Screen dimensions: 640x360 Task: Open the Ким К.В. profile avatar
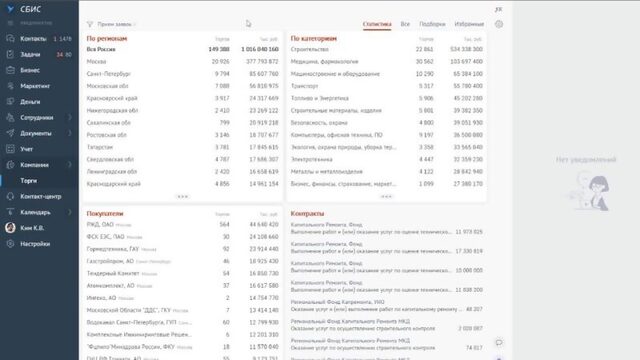point(10,228)
